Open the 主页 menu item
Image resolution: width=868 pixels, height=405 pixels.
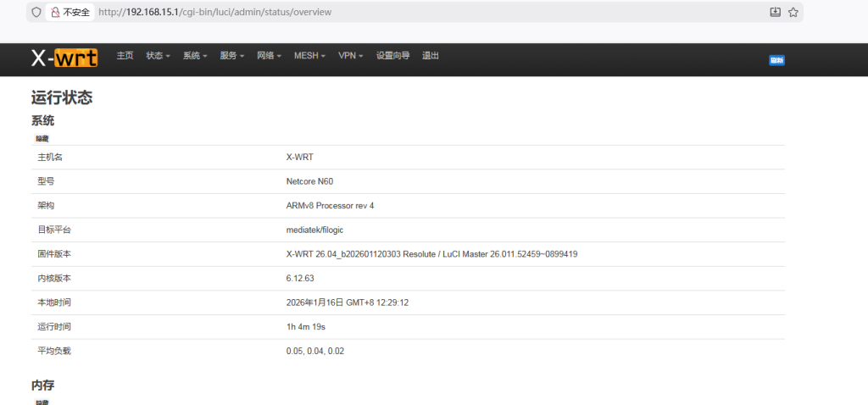[125, 55]
